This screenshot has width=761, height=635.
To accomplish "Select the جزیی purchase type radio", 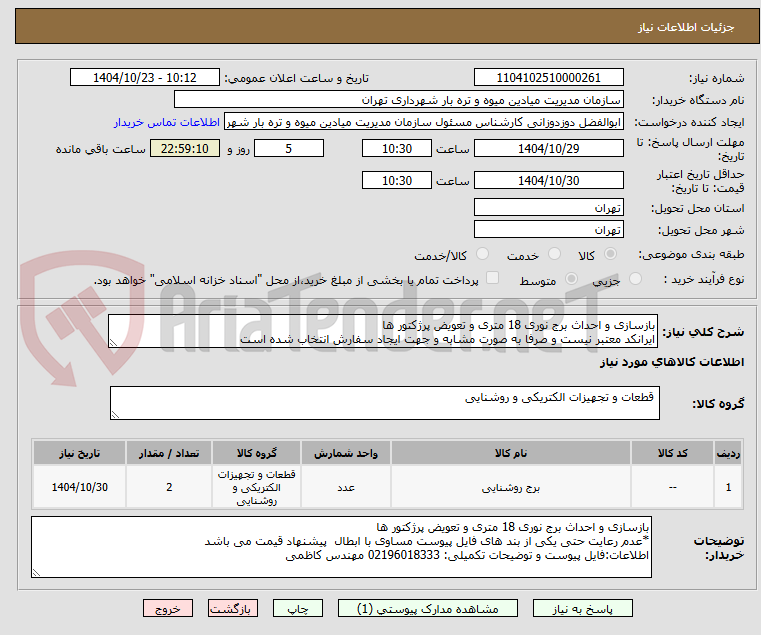I will point(635,279).
